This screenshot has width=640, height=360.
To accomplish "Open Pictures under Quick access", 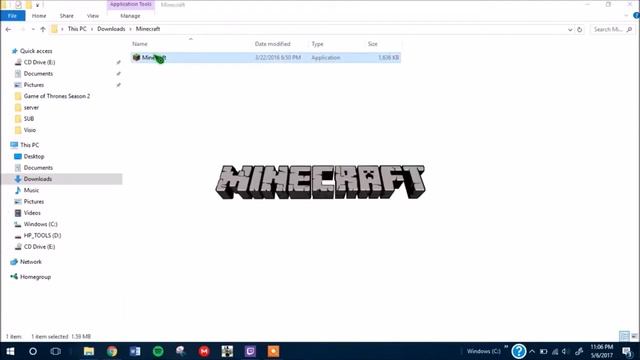I will click(33, 85).
